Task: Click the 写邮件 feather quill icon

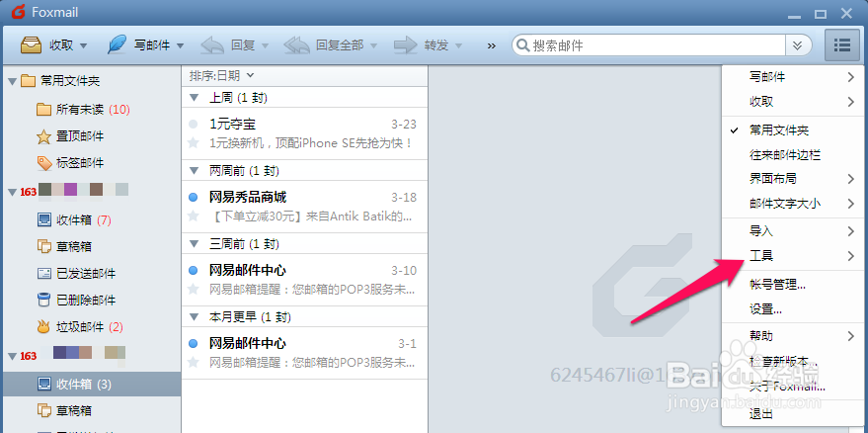Action: (117, 44)
